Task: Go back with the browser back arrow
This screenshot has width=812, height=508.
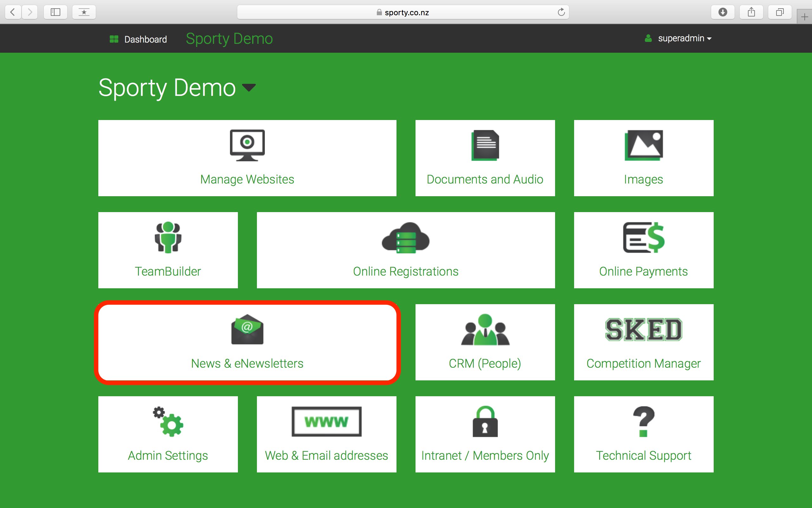Action: 13,12
